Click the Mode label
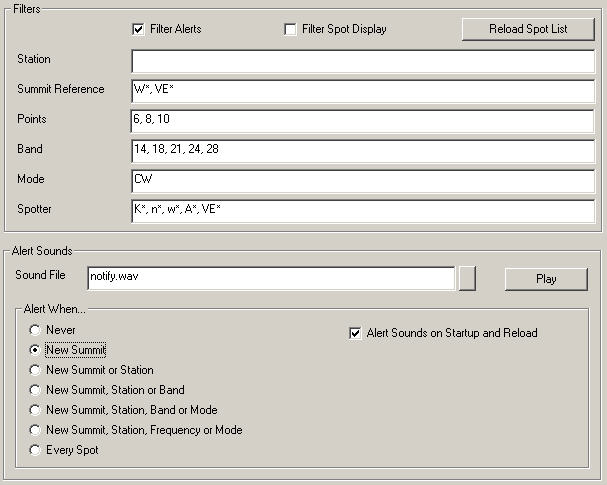The height and width of the screenshot is (485, 607). [x=31, y=179]
